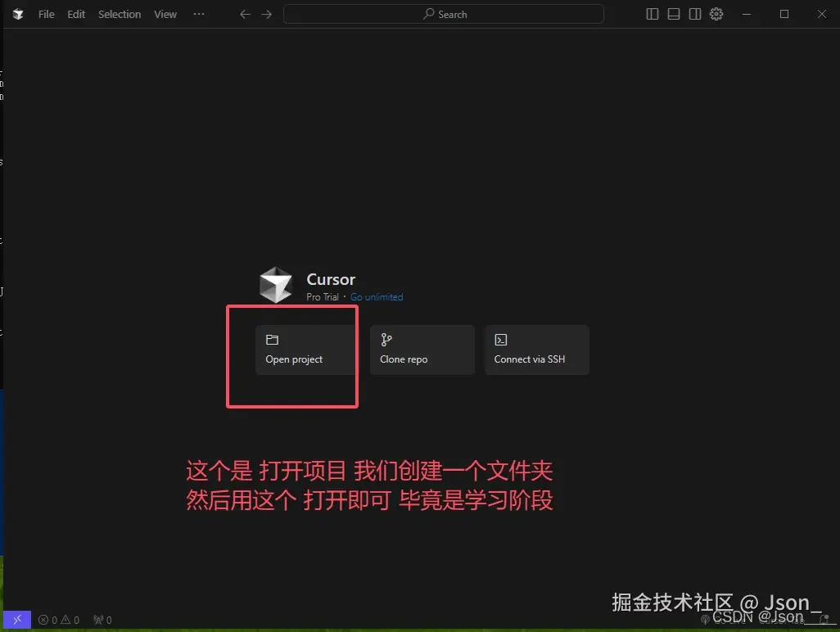Viewport: 840px width, 632px height.
Task: Go back with the left arrow
Action: click(x=245, y=15)
